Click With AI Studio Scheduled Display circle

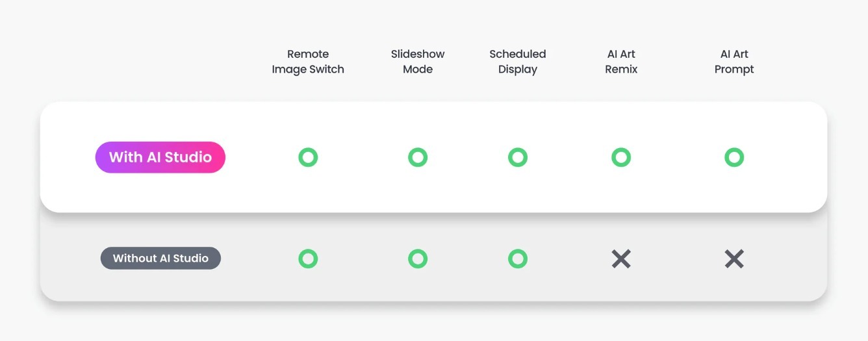518,157
